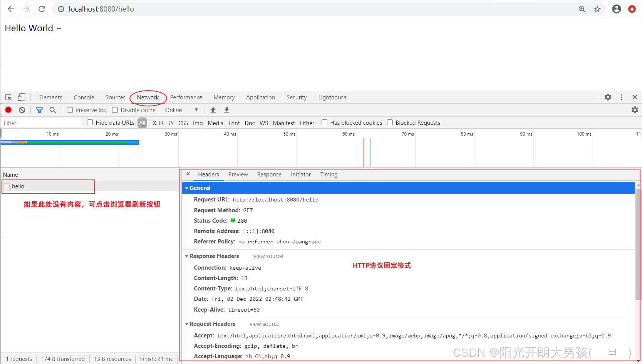Open the Lighthouse tab

(x=332, y=97)
